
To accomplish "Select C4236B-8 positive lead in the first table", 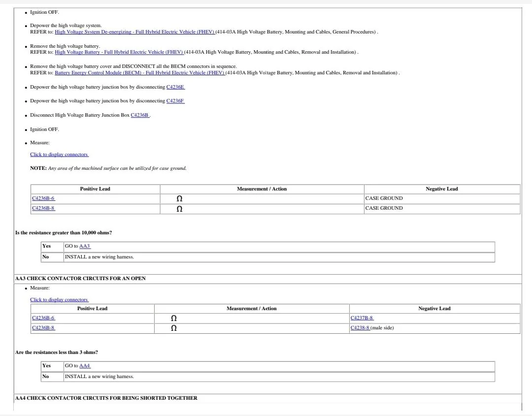I will point(43,208).
